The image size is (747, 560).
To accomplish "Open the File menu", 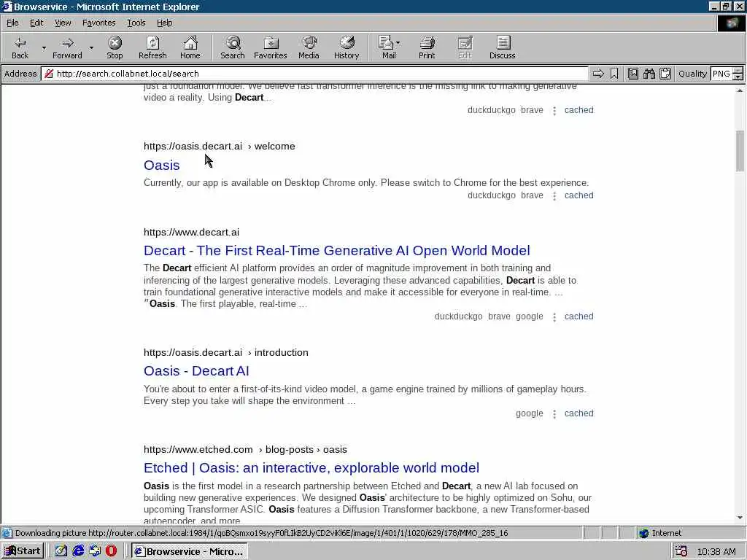I will [x=12, y=23].
